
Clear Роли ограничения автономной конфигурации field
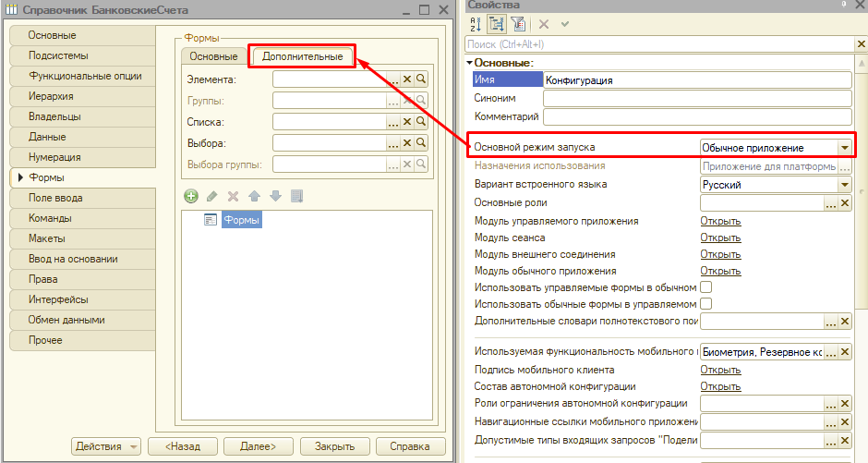(x=845, y=404)
